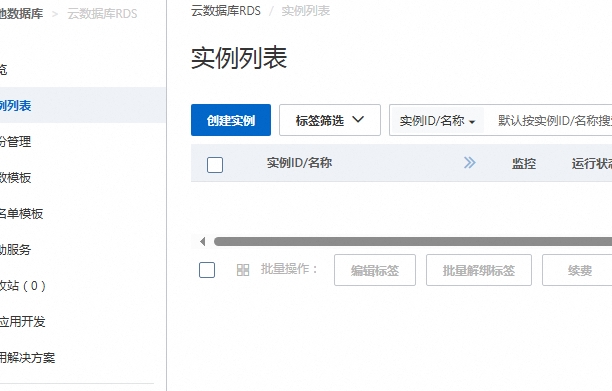This screenshot has width=612, height=391.
Task: Click the 实例ID/名称 column header
Action: click(x=299, y=163)
